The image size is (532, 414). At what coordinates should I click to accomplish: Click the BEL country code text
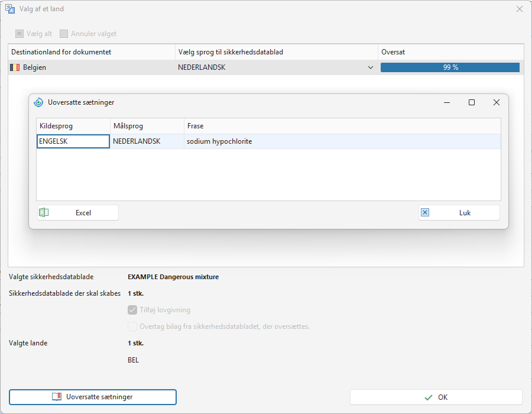(134, 360)
